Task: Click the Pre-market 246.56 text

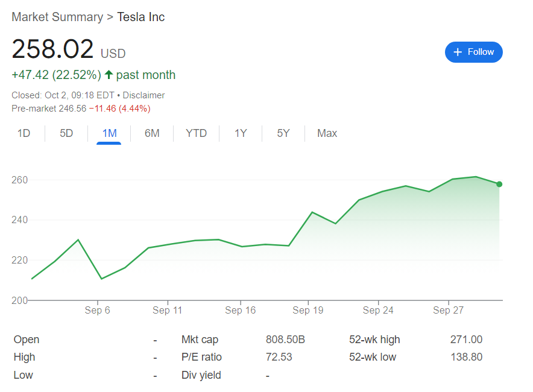Action: coord(49,109)
